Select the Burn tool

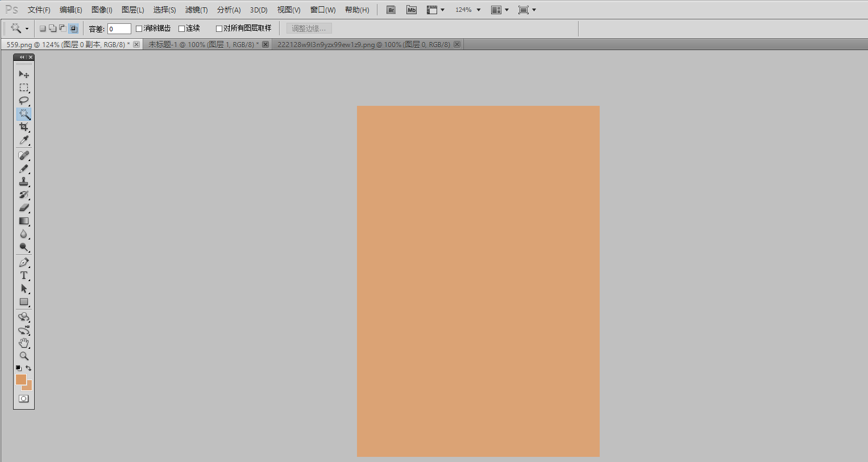(x=24, y=247)
